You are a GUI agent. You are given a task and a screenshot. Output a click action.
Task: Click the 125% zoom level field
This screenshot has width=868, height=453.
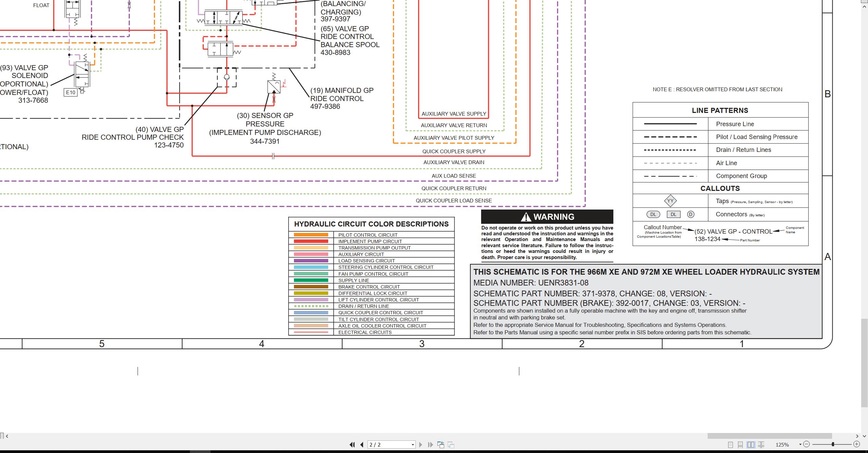[x=782, y=445]
